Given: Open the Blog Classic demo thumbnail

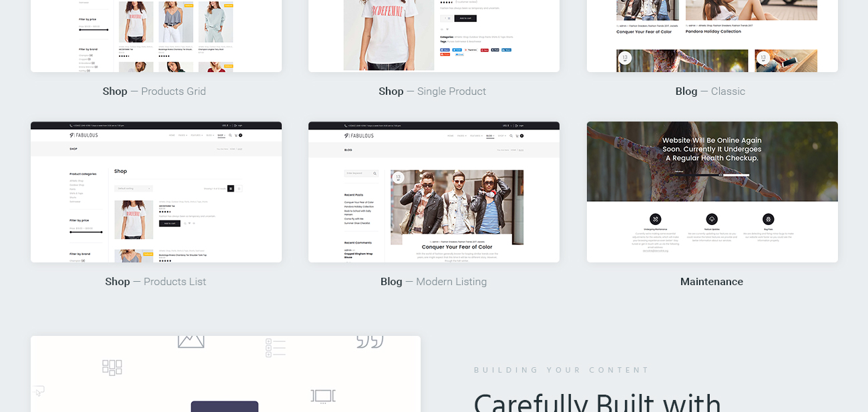Looking at the screenshot, I should pos(712,36).
